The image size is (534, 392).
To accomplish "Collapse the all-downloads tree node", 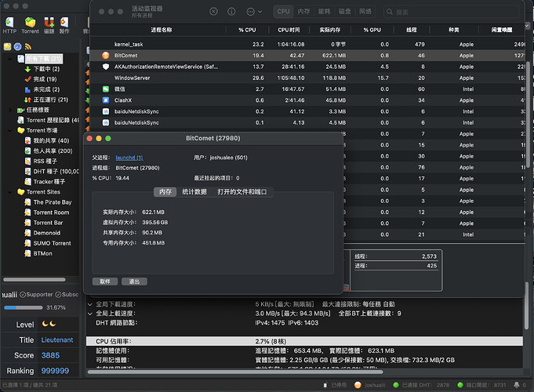I will (x=10, y=59).
